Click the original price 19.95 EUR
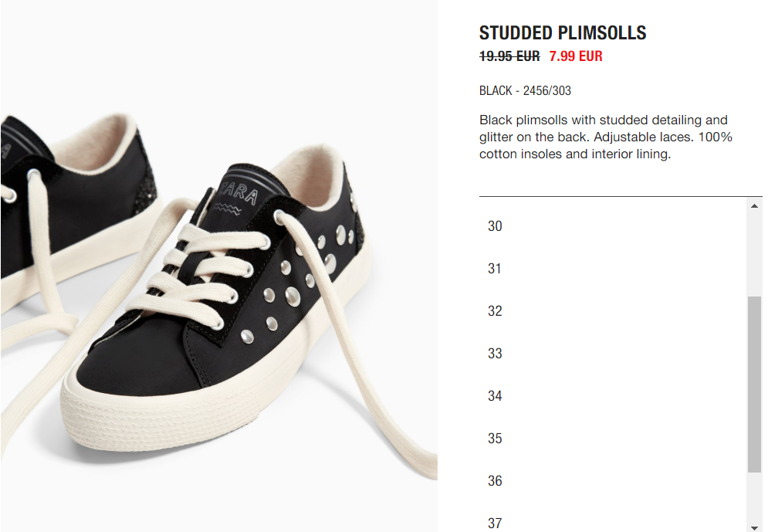The image size is (768, 532). (509, 56)
